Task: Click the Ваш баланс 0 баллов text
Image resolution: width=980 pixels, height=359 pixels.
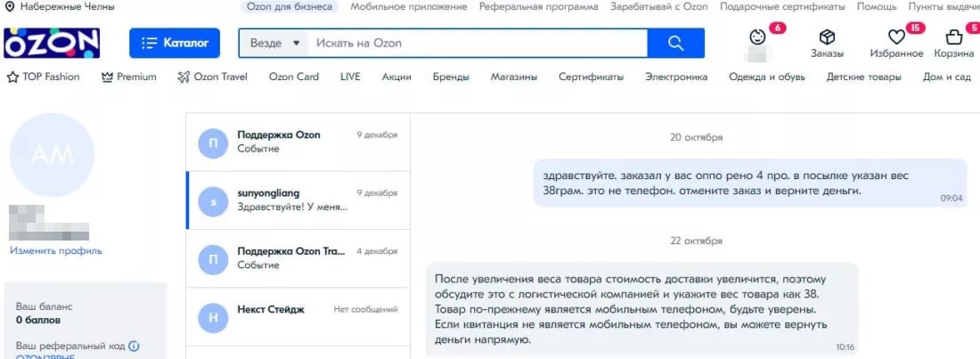Action: (x=45, y=314)
